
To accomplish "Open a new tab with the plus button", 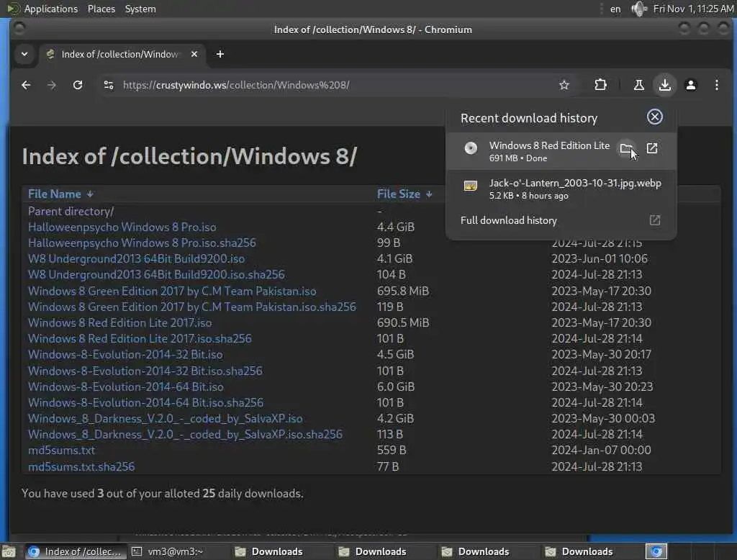I will [220, 54].
